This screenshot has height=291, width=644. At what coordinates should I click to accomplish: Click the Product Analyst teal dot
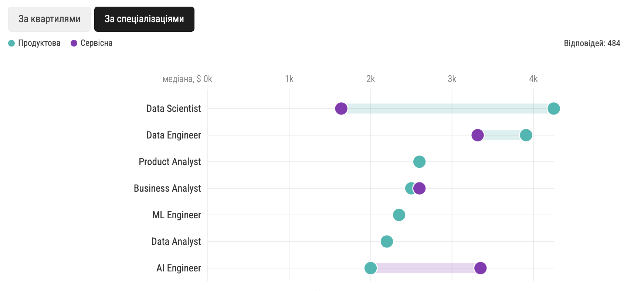point(419,162)
